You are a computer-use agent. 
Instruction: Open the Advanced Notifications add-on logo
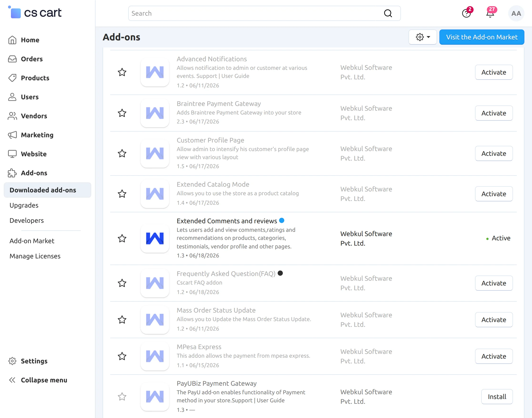[x=155, y=72]
